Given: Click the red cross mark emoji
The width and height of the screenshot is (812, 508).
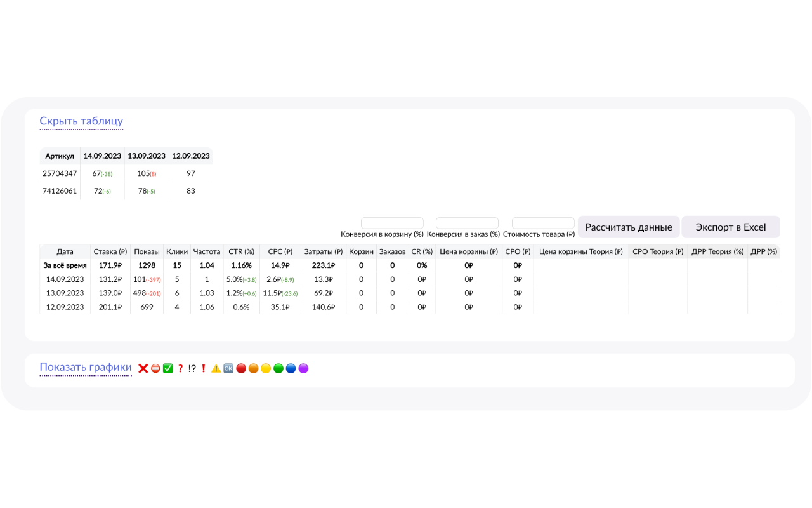Looking at the screenshot, I should click(143, 368).
